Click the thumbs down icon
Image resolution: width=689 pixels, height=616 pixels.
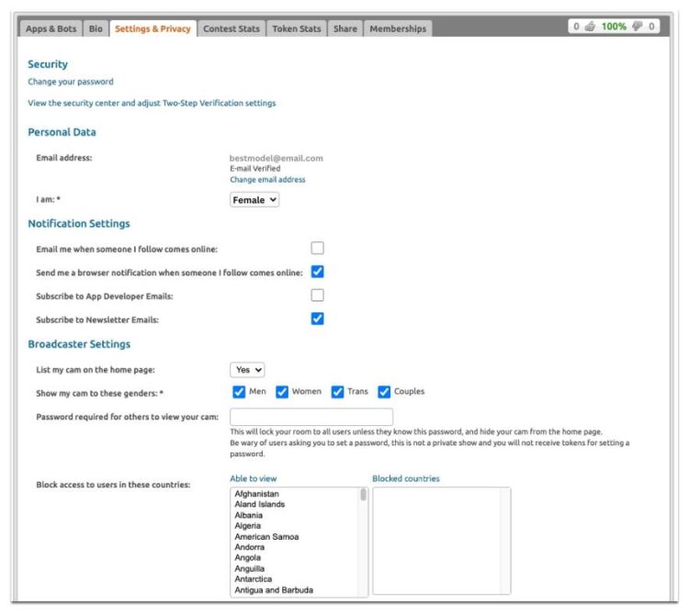click(x=638, y=28)
